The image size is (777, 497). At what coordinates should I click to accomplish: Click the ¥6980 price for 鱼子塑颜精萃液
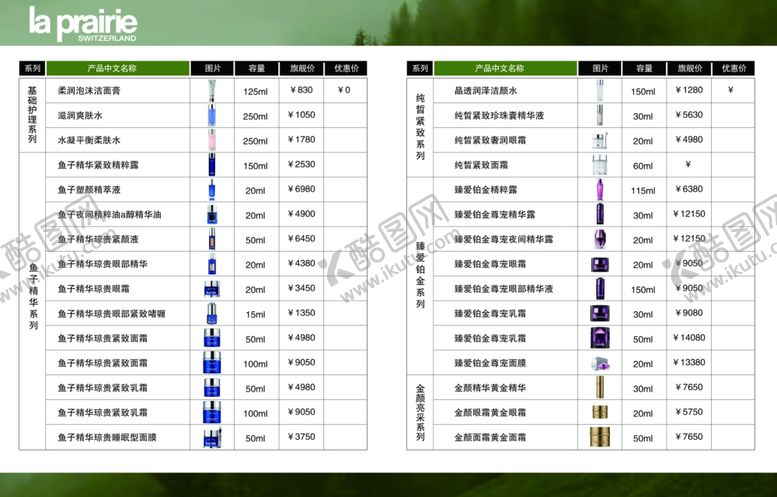[x=300, y=190]
